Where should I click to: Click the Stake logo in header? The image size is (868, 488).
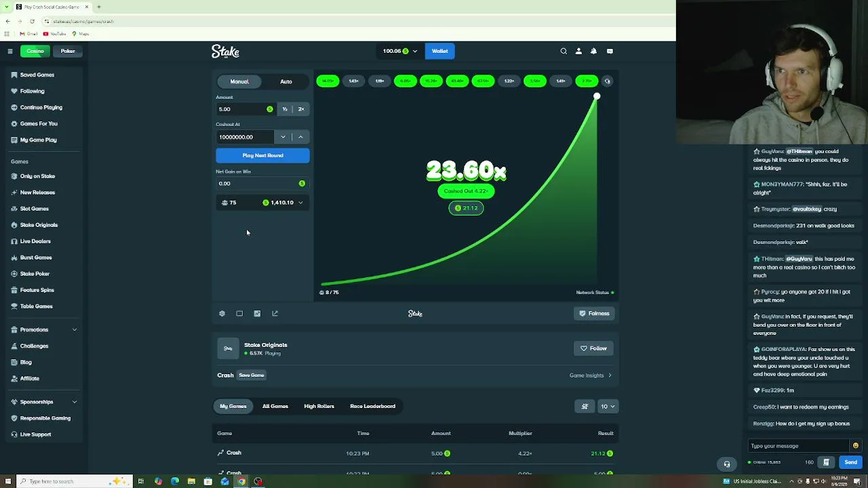(x=225, y=52)
